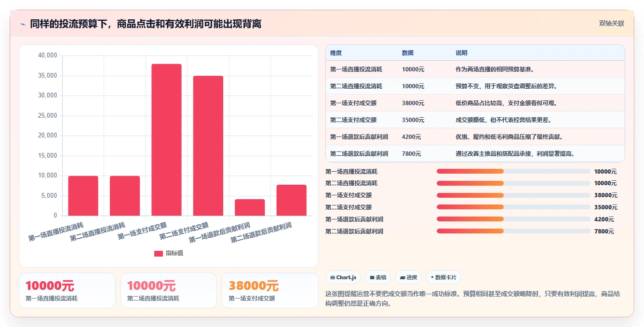Click the description 低价商品占比较高,支付金额看似可观。
Viewport: 644px width, 327px height.
(x=506, y=103)
